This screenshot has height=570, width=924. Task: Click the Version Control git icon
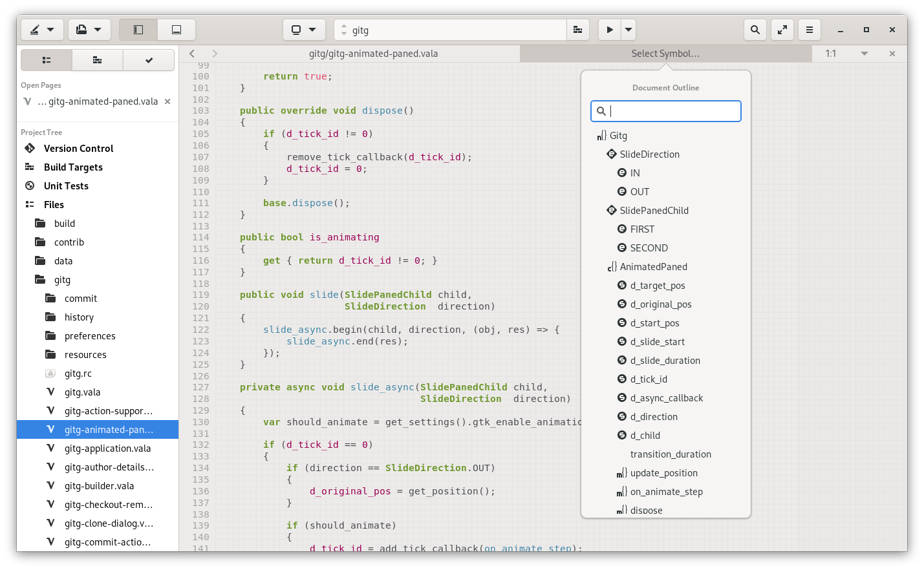30,149
